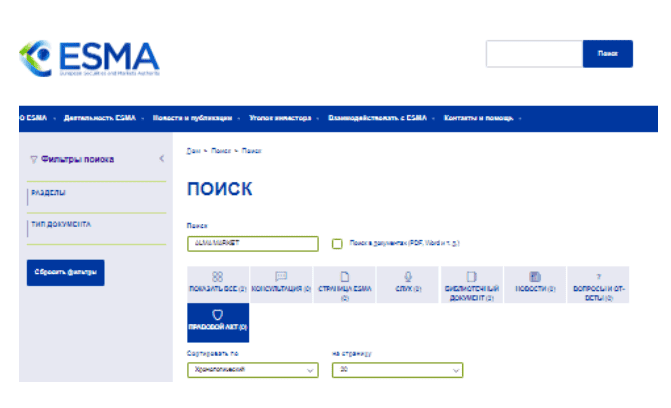Click the Библиотечный документ icon
This screenshot has height=408, width=671.
(x=472, y=276)
